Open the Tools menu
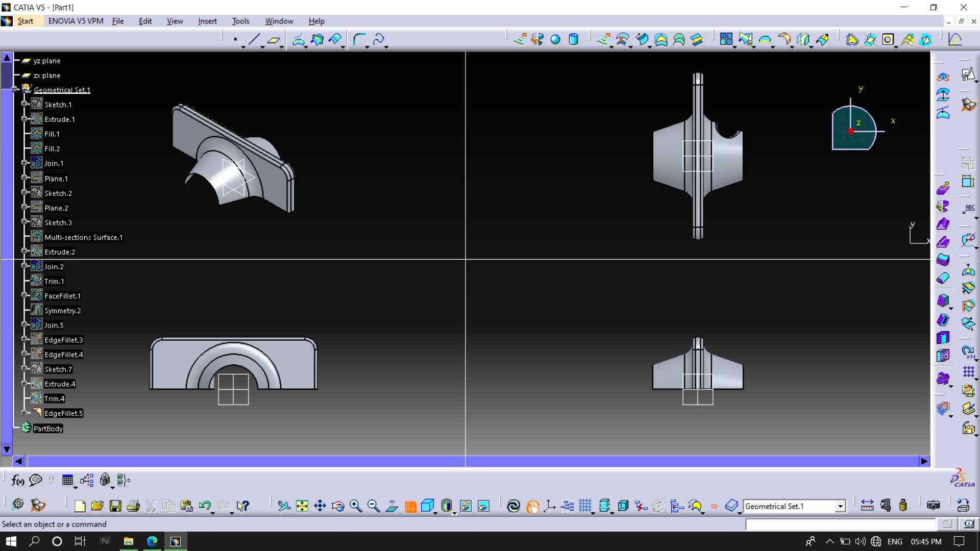The height and width of the screenshot is (551, 980). [240, 21]
